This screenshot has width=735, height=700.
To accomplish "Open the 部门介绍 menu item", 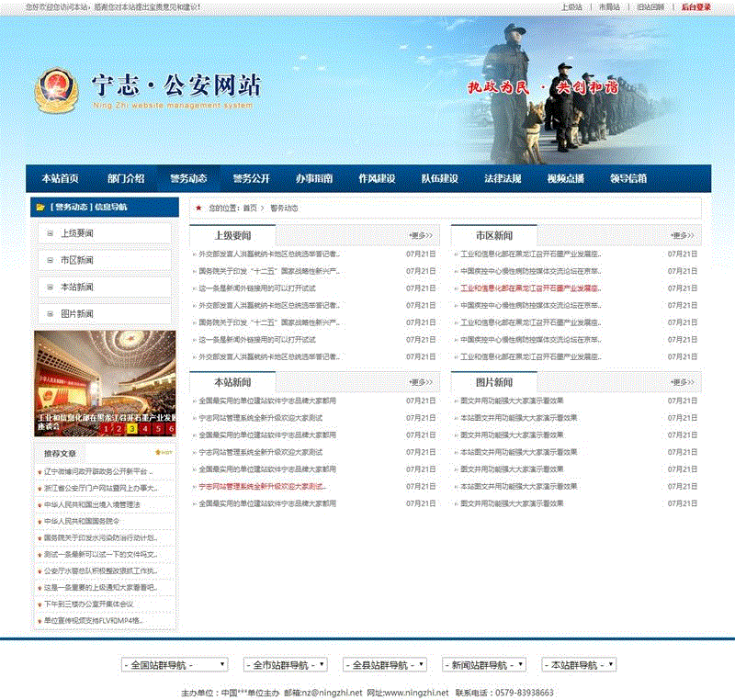I will pos(126,178).
